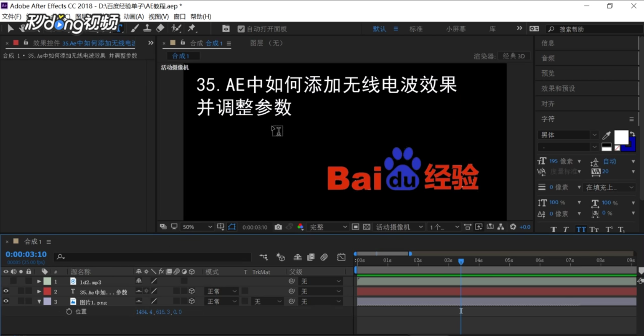Open the 50% magnification dropdown
The width and height of the screenshot is (644, 336).
point(197,227)
